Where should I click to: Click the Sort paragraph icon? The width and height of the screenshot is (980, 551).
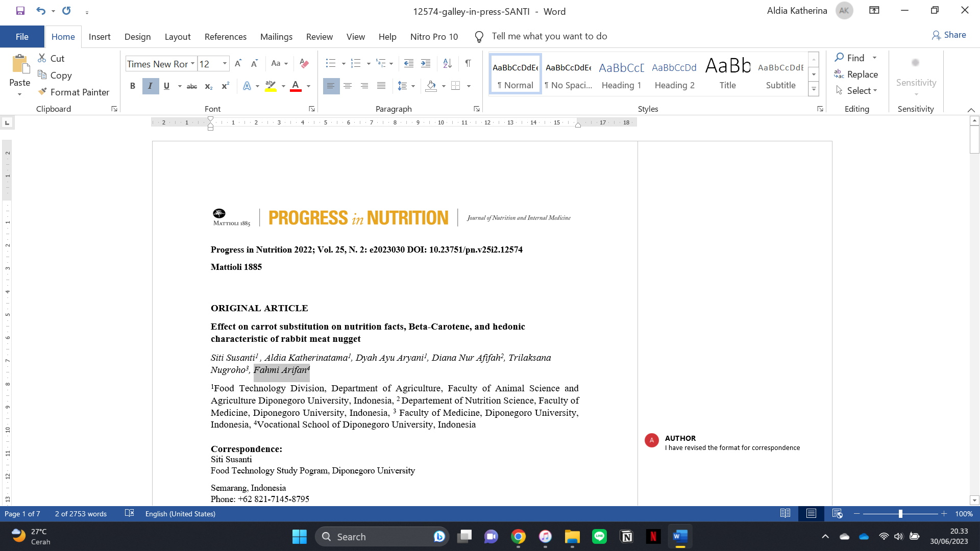(447, 64)
